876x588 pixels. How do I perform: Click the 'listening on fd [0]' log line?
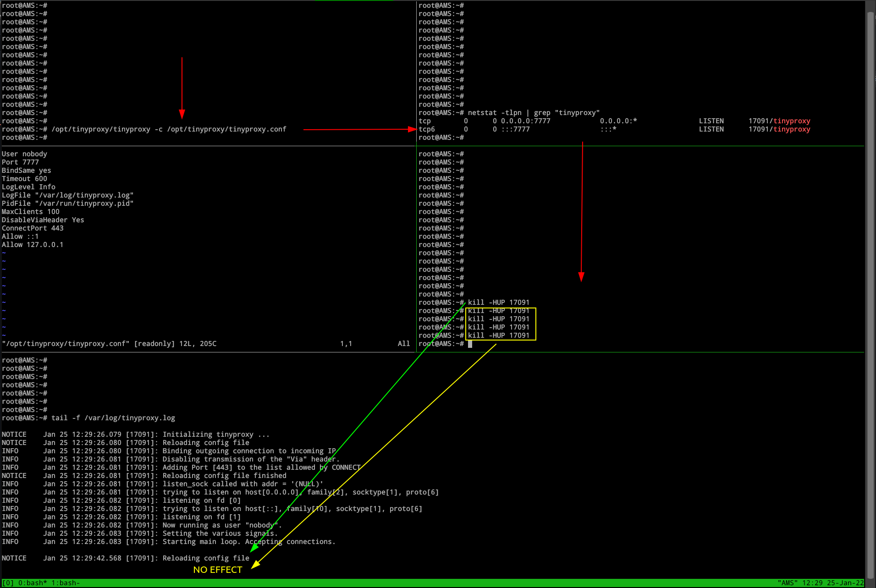point(121,500)
